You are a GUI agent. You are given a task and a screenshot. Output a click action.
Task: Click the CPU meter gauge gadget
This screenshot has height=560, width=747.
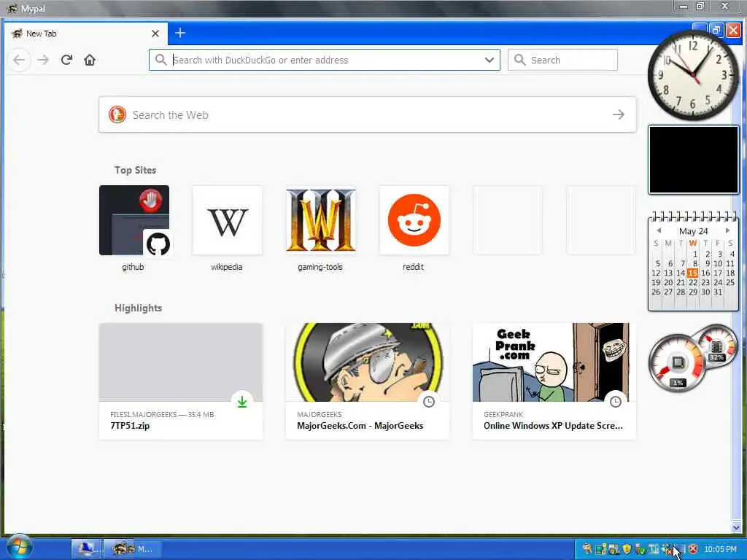coord(677,363)
